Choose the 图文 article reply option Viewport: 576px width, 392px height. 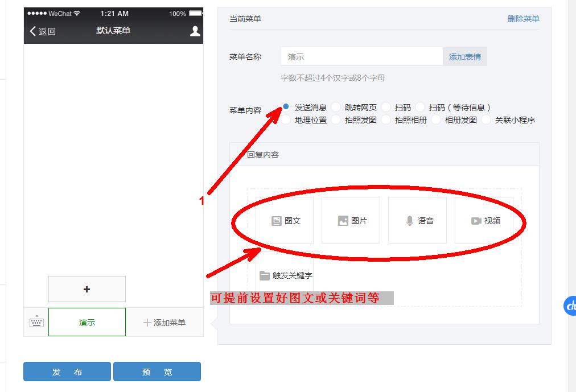click(x=285, y=220)
